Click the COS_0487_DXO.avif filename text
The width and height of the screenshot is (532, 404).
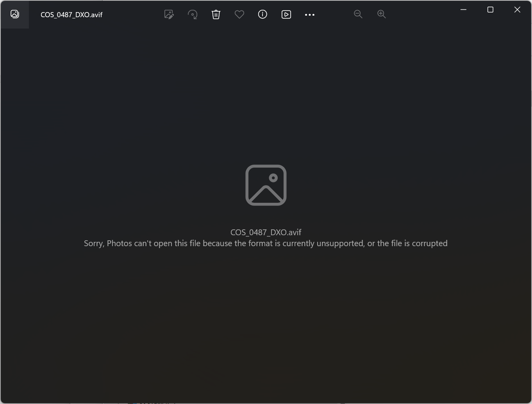pos(266,232)
